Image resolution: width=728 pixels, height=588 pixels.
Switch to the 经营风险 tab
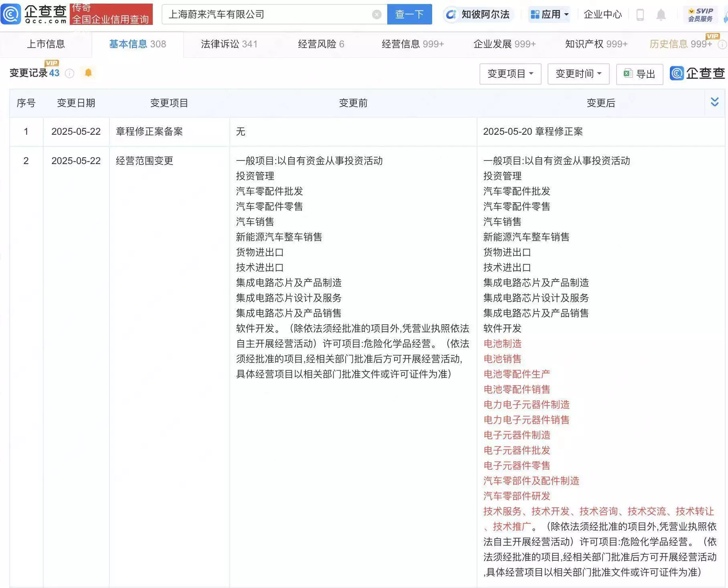(321, 44)
